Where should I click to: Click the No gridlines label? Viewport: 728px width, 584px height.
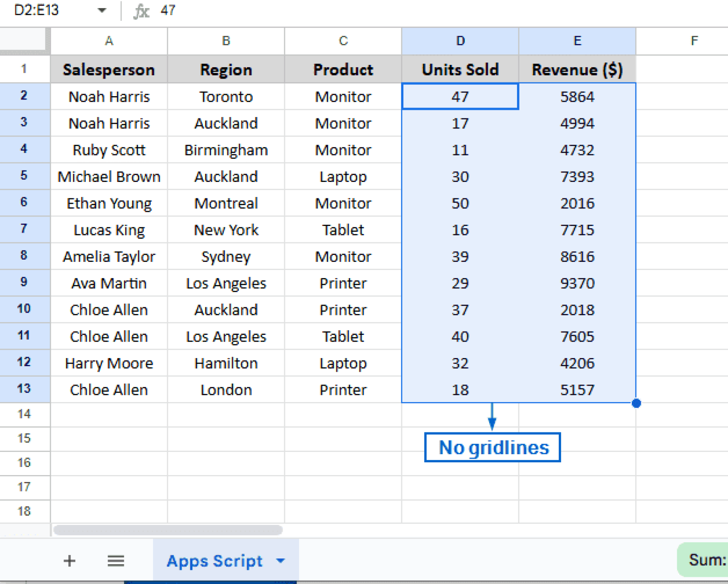pyautogui.click(x=492, y=447)
